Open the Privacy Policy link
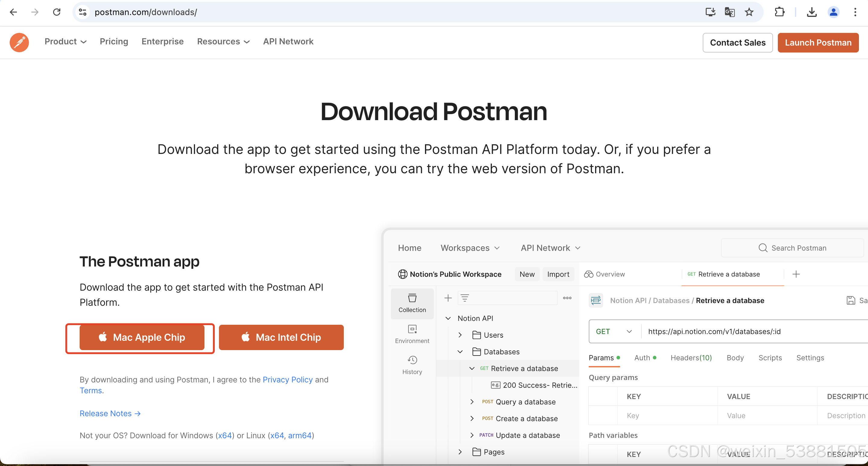 tap(287, 379)
